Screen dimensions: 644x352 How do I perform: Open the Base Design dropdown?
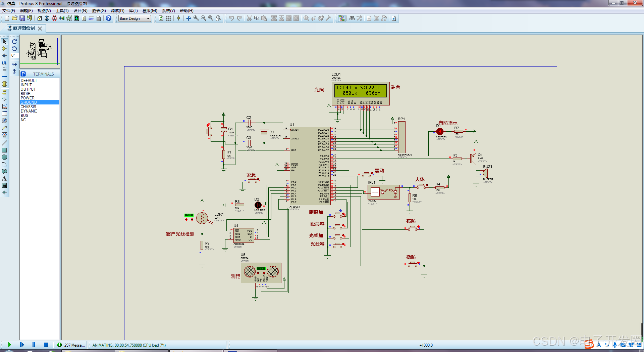pyautogui.click(x=135, y=18)
